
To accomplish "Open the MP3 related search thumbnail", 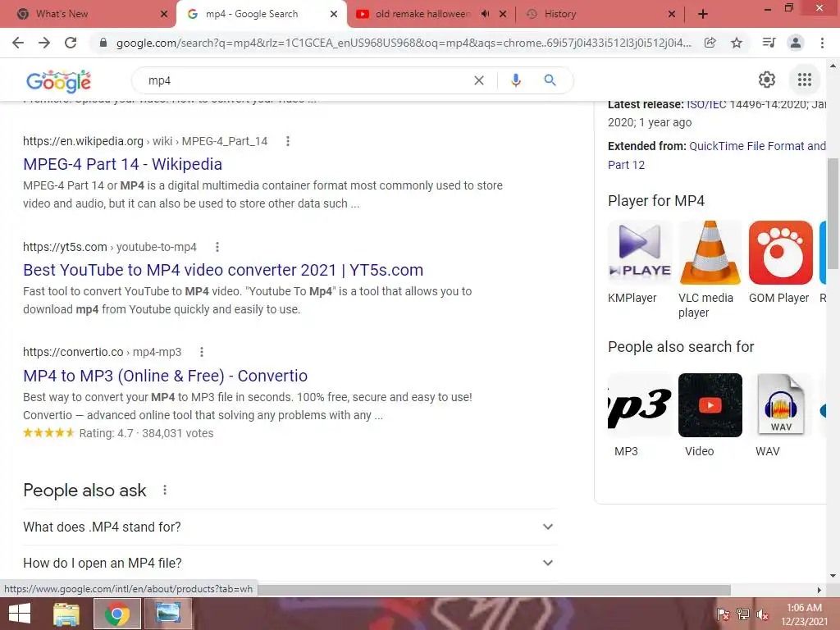I will 640,405.
